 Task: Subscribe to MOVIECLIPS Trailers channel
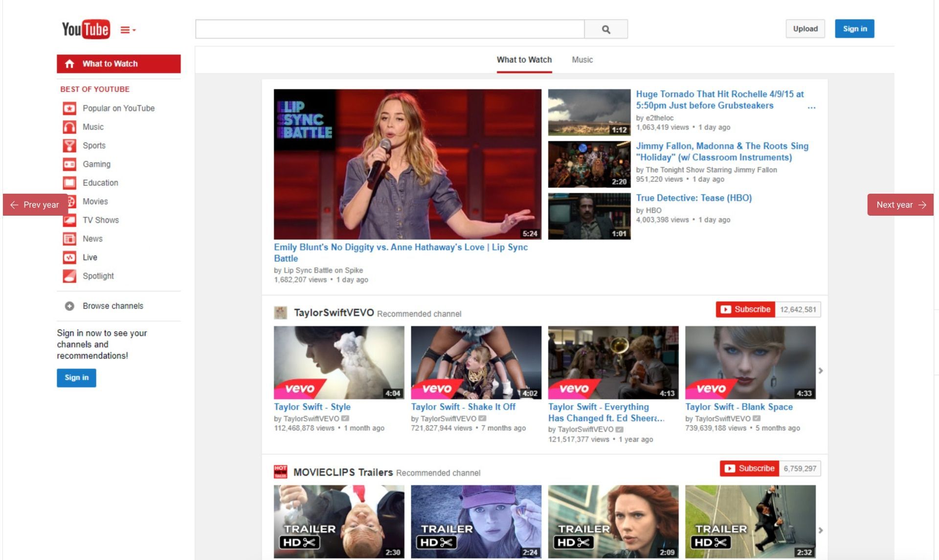pos(749,469)
